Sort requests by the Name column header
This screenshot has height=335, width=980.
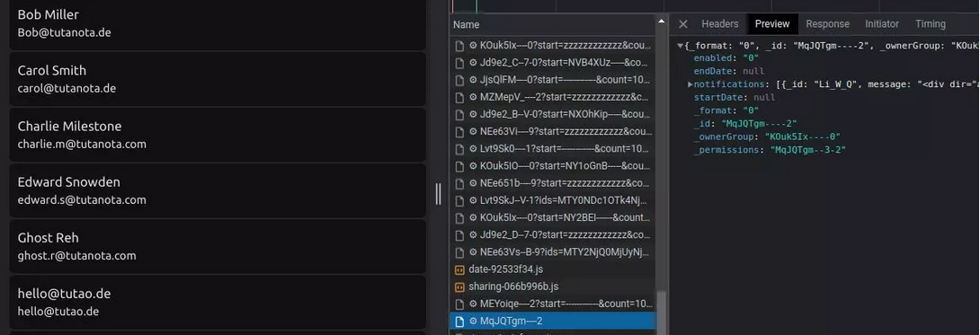click(x=553, y=25)
